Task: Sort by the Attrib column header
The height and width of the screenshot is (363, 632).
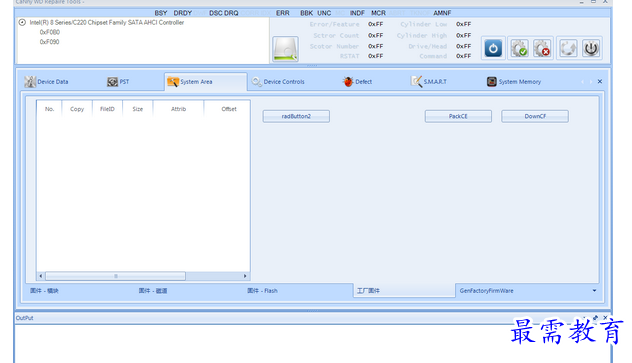Action: (x=179, y=109)
